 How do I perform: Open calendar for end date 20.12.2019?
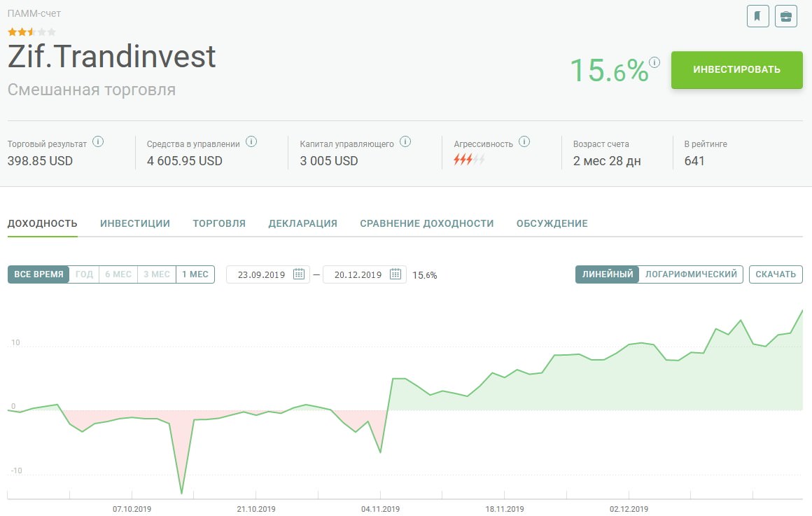(x=395, y=274)
